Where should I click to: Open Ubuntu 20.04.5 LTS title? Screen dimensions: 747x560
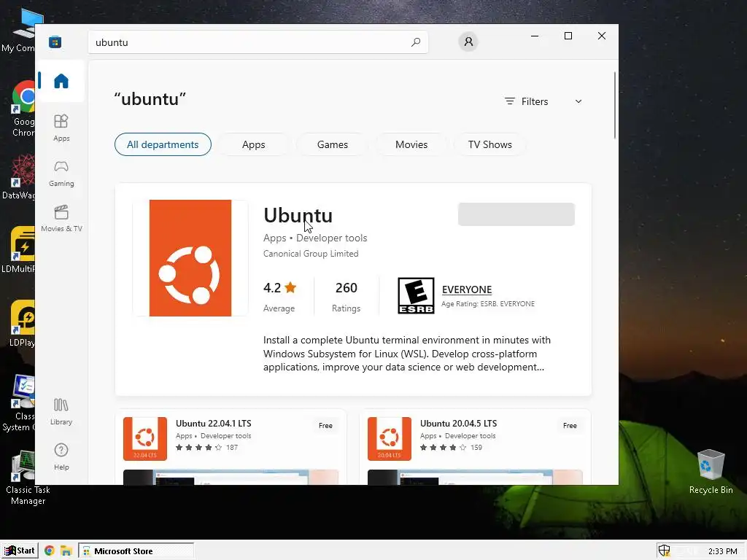[x=458, y=424]
